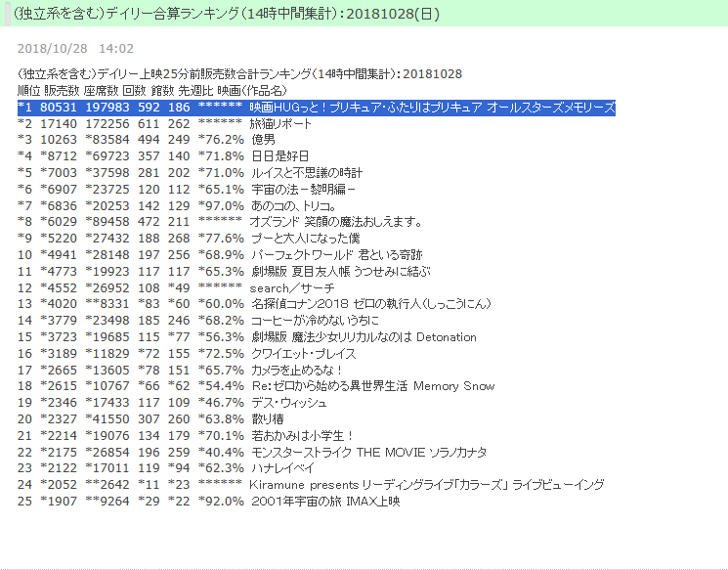The width and height of the screenshot is (728, 570).
Task: Select the row for 宇宙の法-黎明編-
Action: point(187,189)
